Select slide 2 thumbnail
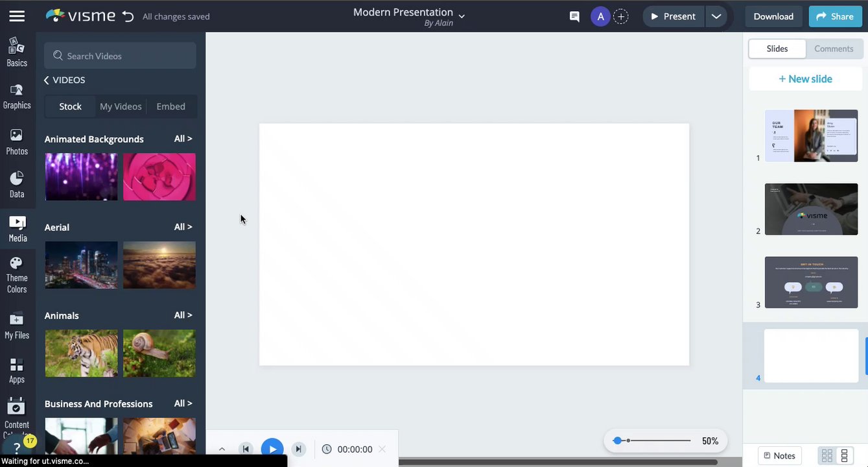868x467 pixels. point(811,209)
